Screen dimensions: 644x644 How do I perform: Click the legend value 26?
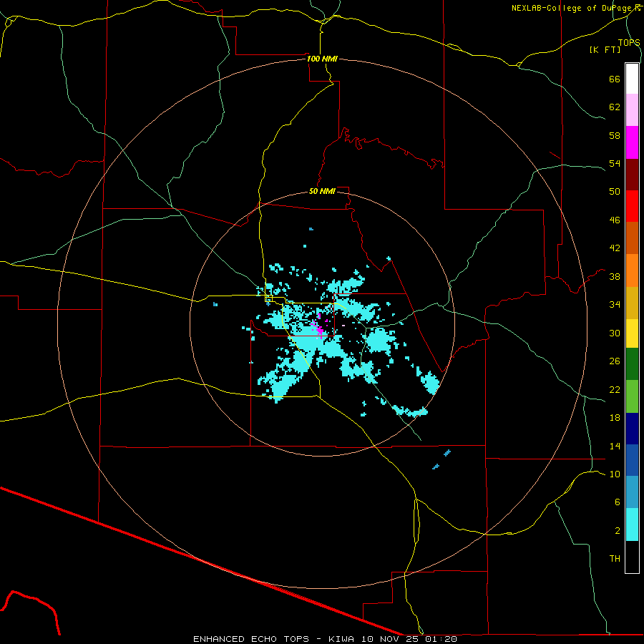[615, 361]
